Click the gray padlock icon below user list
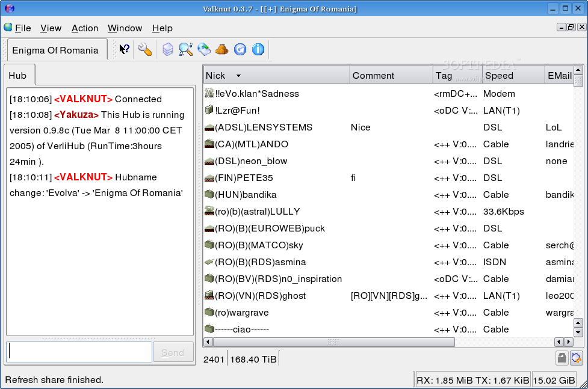The height and width of the screenshot is (389, 588). pyautogui.click(x=562, y=358)
